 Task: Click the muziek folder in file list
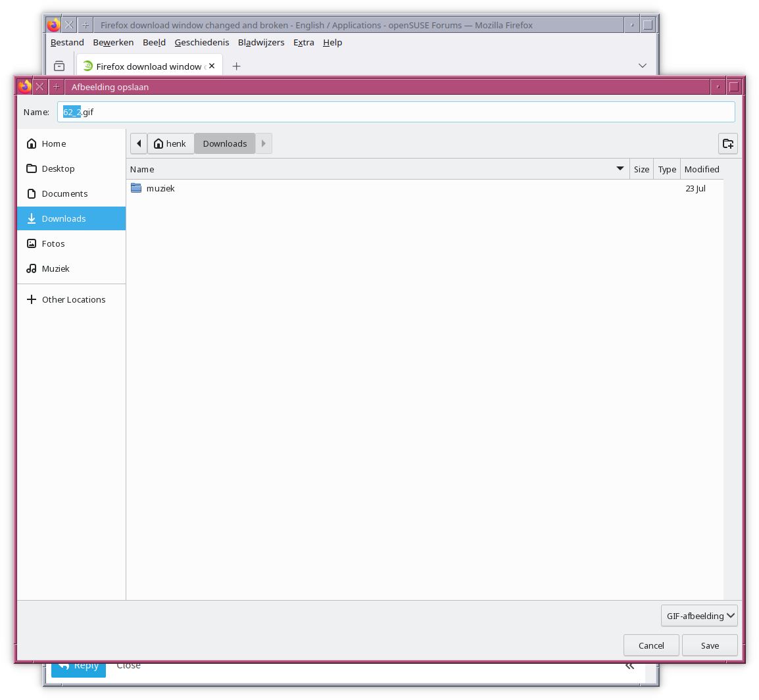(160, 188)
